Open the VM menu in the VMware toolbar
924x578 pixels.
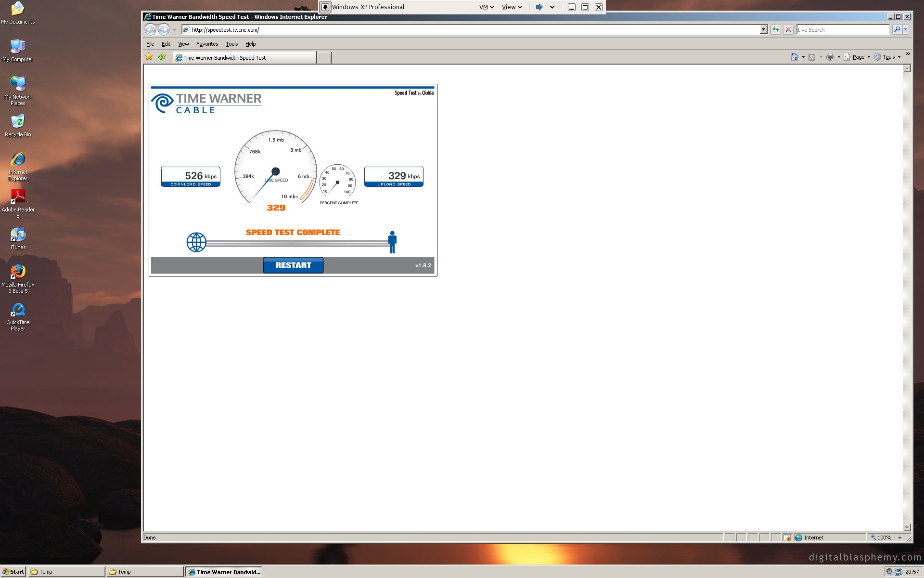[487, 7]
